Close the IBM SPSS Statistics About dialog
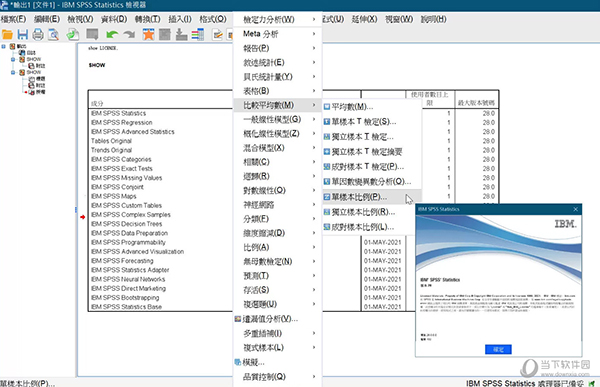Image resolution: width=600 pixels, height=387 pixels. (x=576, y=209)
